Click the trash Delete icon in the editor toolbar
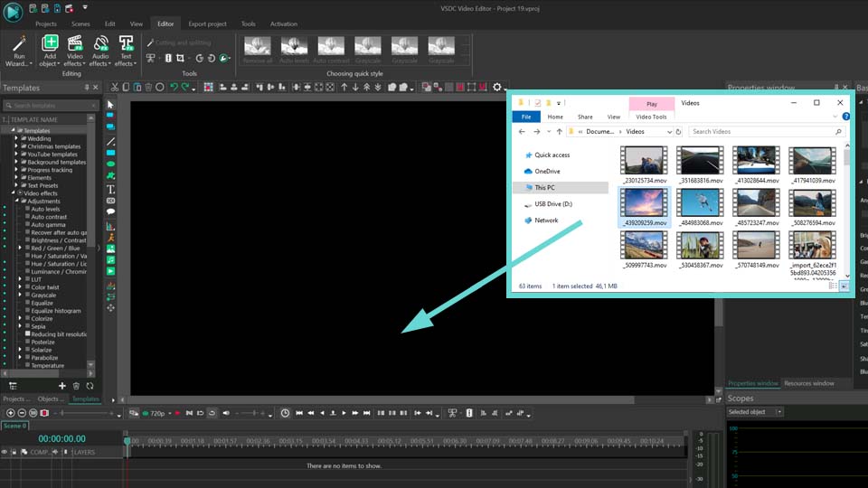The height and width of the screenshot is (488, 868). [148, 88]
